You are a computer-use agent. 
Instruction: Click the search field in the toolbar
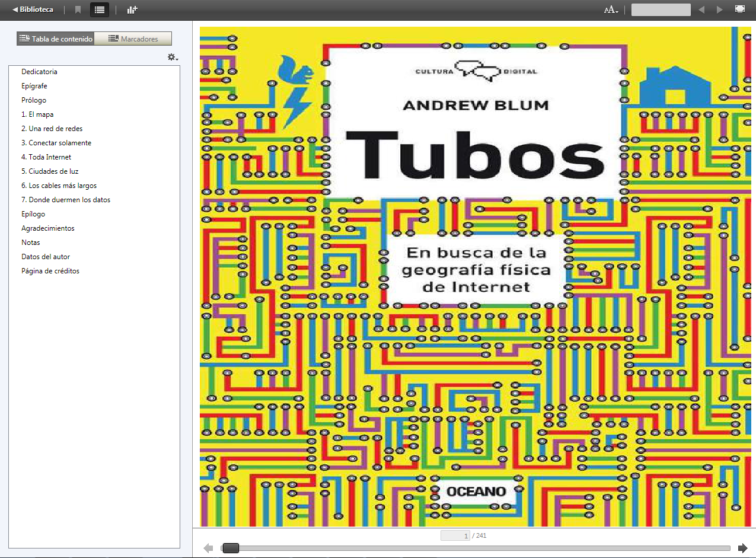pos(661,9)
